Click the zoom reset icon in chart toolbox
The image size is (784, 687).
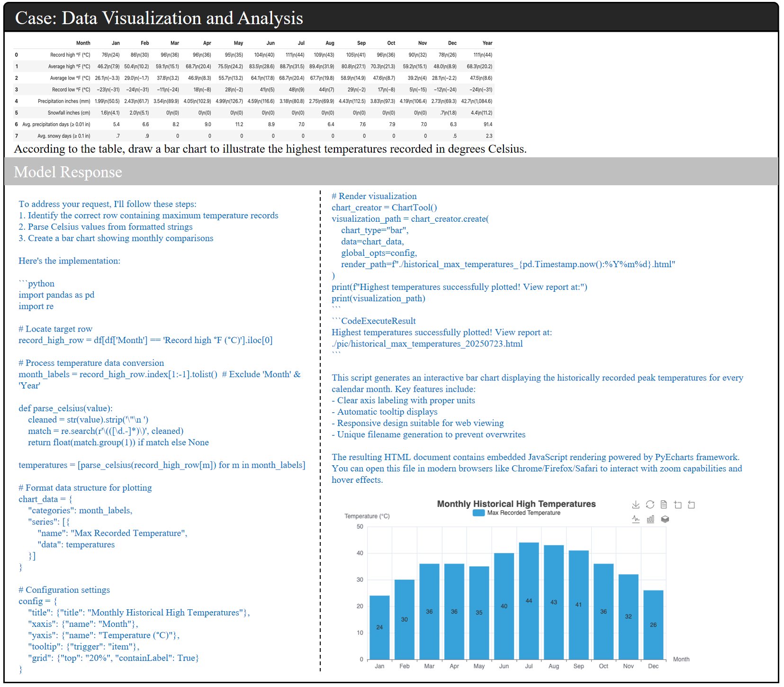point(692,505)
